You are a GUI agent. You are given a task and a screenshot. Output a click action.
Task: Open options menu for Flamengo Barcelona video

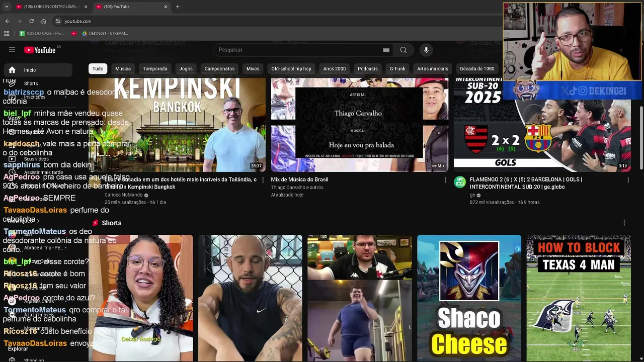[628, 180]
